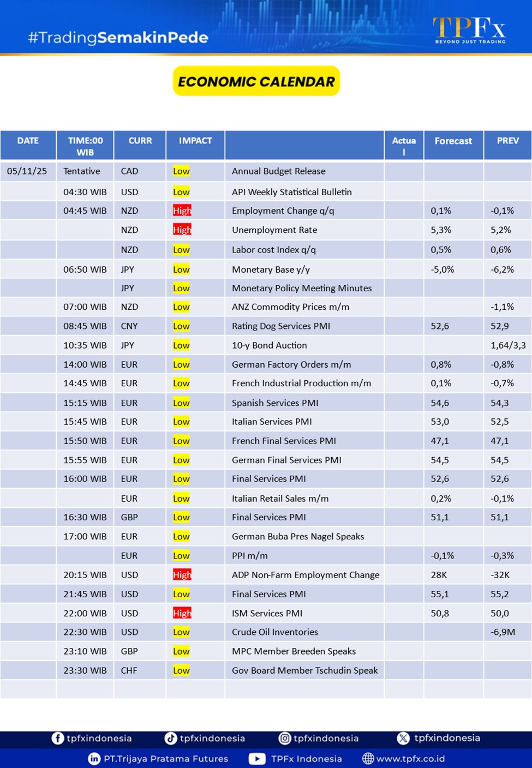Click the yellow Low label for Crude Oil Inventories
Viewport: 532px width, 768px height.
tap(181, 632)
